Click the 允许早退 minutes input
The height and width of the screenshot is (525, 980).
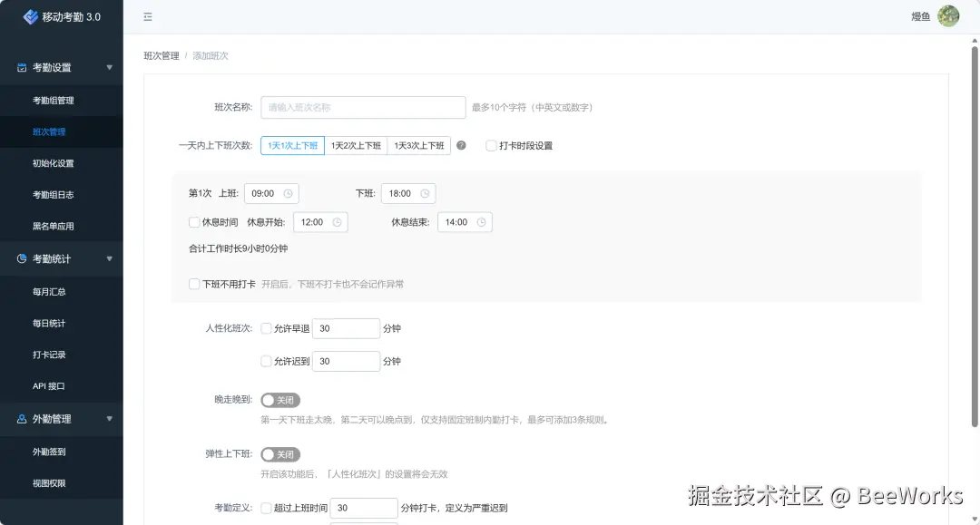pyautogui.click(x=347, y=328)
